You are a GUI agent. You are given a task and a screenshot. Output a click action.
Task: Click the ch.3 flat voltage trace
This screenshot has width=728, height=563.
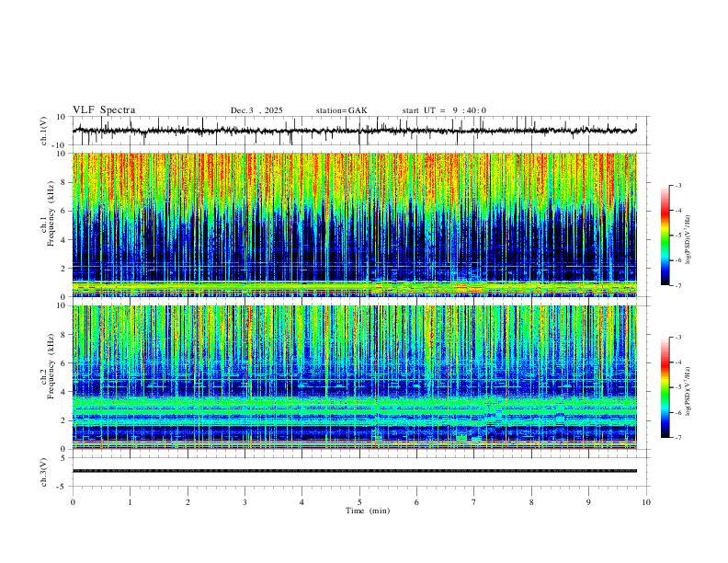click(355, 471)
